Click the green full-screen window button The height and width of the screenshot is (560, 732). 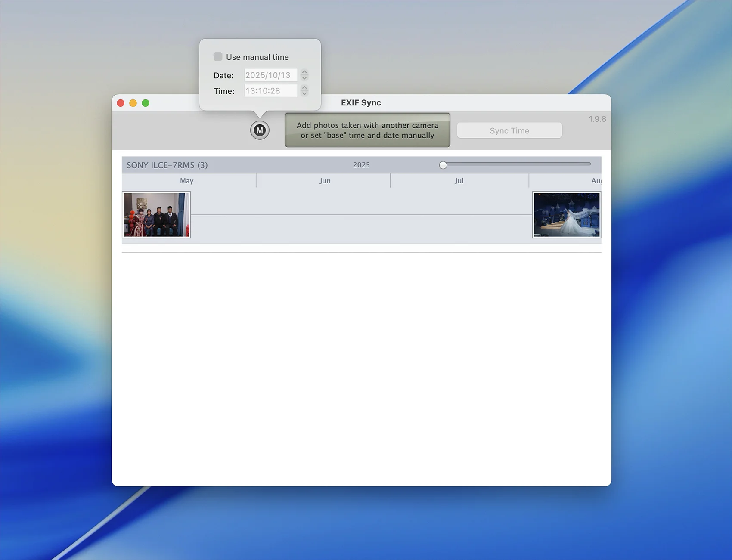[x=146, y=103]
